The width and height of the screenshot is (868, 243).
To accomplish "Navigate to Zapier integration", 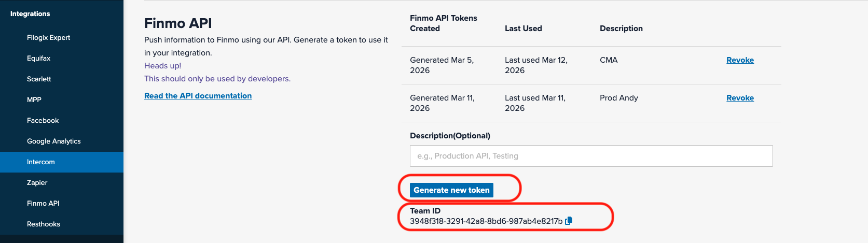I will 37,183.
